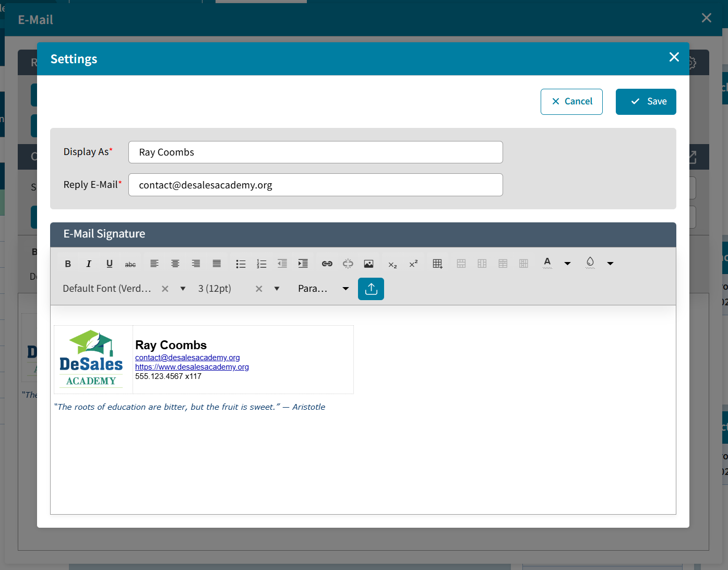The image size is (728, 570).
Task: Start a bulleted list
Action: pos(241,263)
